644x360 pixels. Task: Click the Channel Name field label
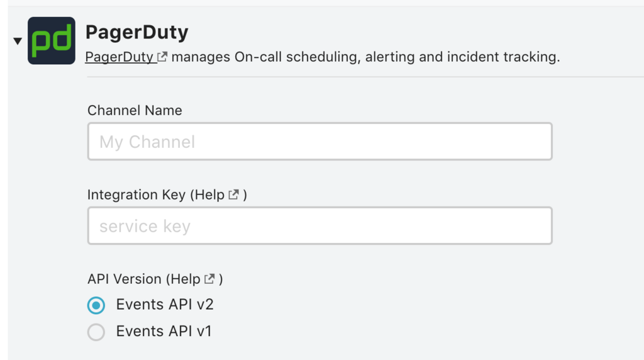pos(135,110)
